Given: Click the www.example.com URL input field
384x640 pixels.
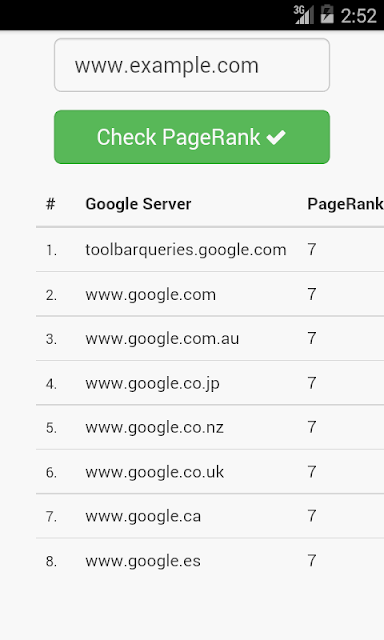Looking at the screenshot, I should point(192,65).
